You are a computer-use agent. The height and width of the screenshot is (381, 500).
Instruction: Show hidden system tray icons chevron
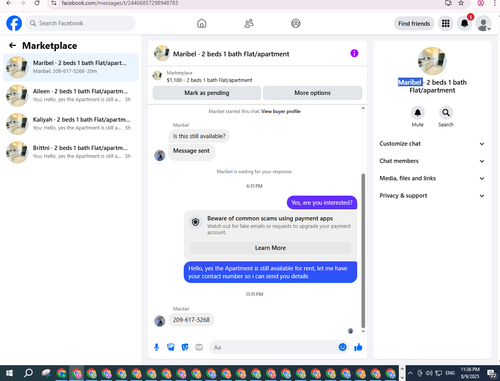click(410, 373)
